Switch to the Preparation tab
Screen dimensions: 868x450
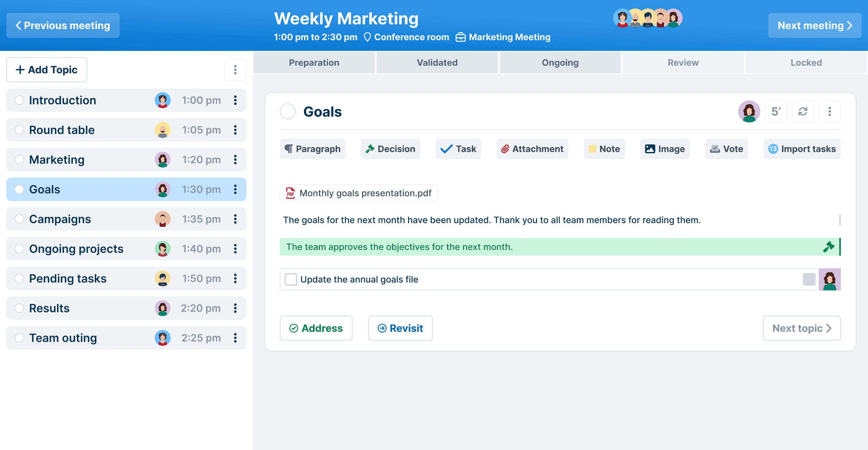coord(314,62)
